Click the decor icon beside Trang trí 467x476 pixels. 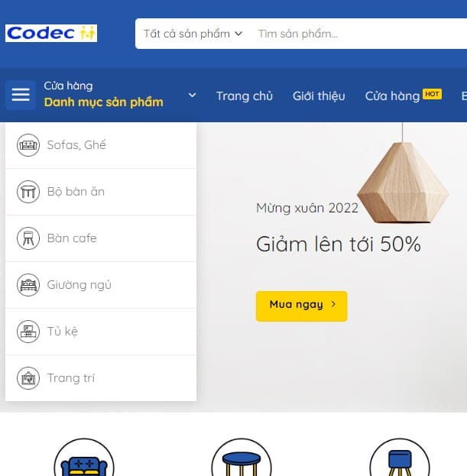click(x=28, y=378)
